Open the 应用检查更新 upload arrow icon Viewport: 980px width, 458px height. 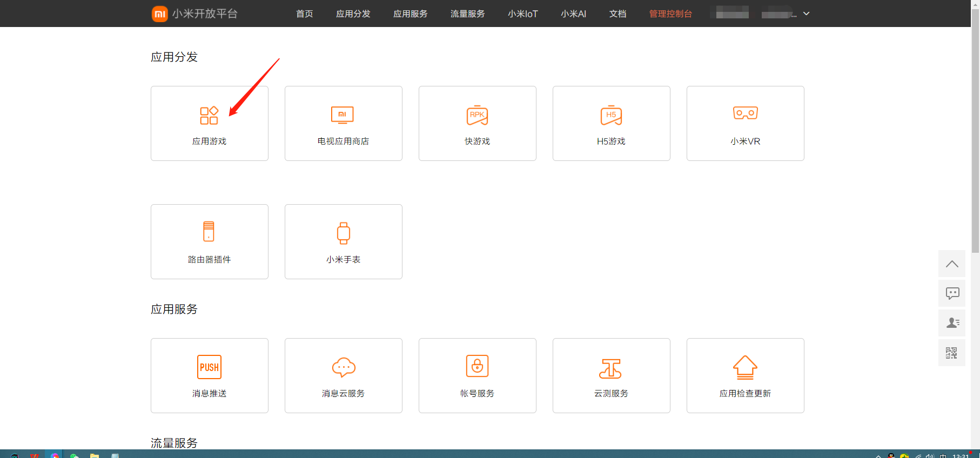745,367
